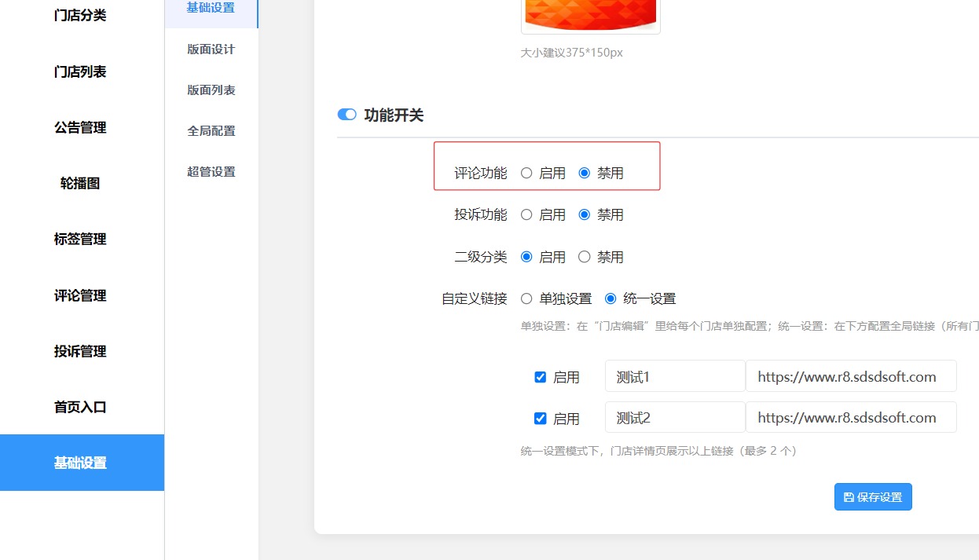
Task: Click the 统一设置模式下 hint about 最多 2 个
Action: click(x=658, y=451)
